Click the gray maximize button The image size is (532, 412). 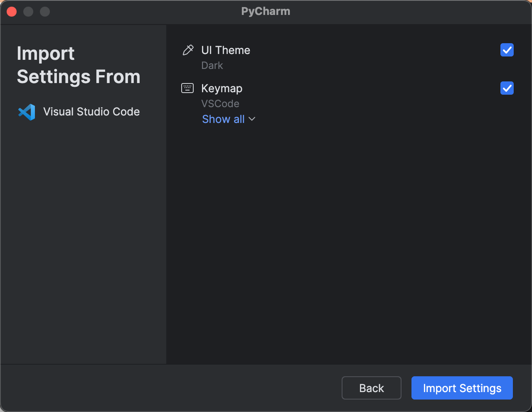[44, 11]
